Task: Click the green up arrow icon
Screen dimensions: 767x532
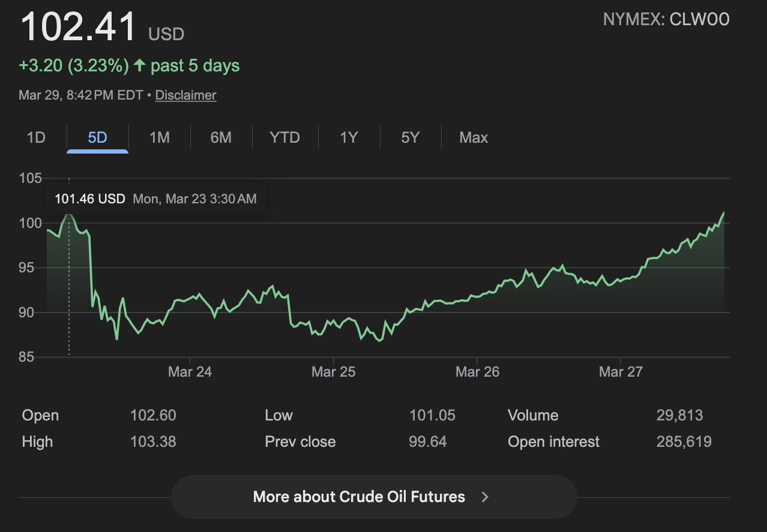Action: pyautogui.click(x=140, y=65)
